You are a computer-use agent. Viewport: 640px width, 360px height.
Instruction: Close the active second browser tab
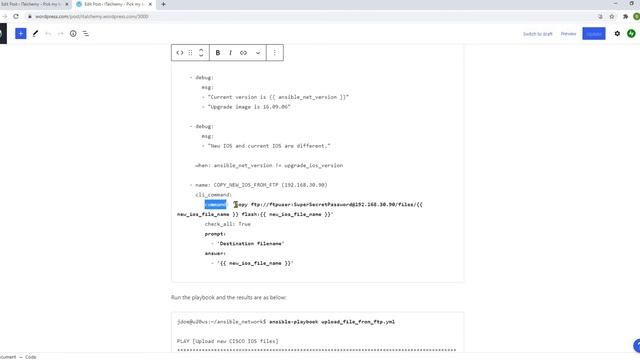coord(150,4)
